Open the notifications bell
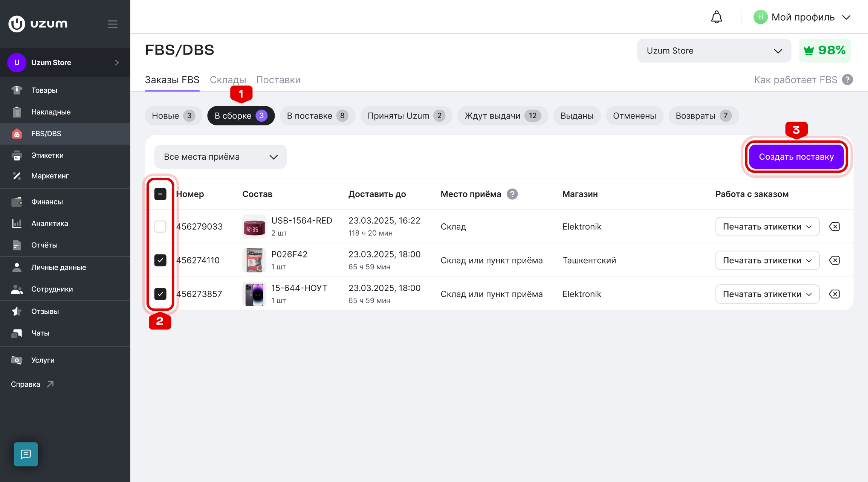Screen dimensions: 868x482 [716, 17]
